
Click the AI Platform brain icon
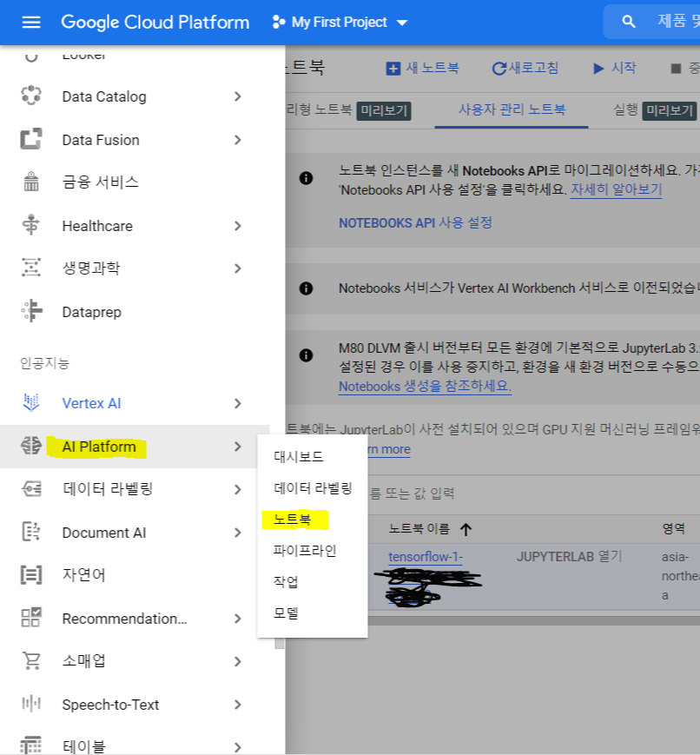coord(31,446)
